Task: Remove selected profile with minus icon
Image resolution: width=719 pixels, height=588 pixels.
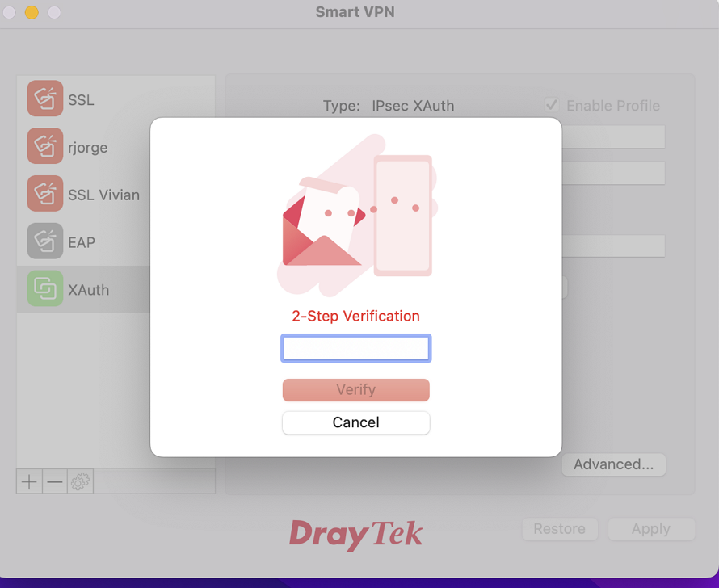Action: coord(55,481)
